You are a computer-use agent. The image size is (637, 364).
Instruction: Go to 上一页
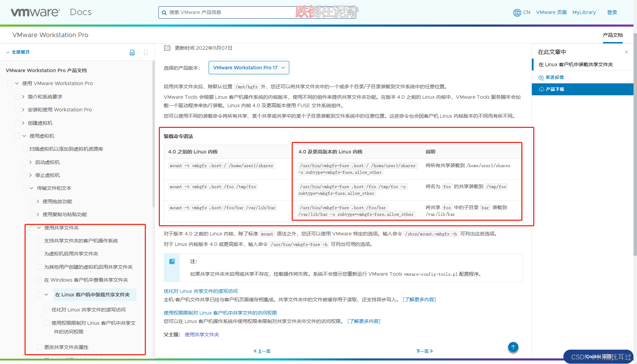[262, 351]
